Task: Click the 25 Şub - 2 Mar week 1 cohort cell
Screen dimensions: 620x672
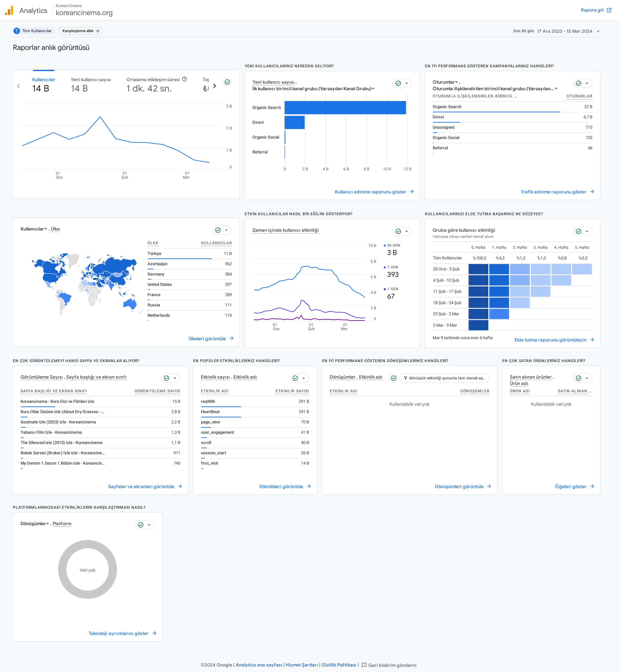Action: 499,314
